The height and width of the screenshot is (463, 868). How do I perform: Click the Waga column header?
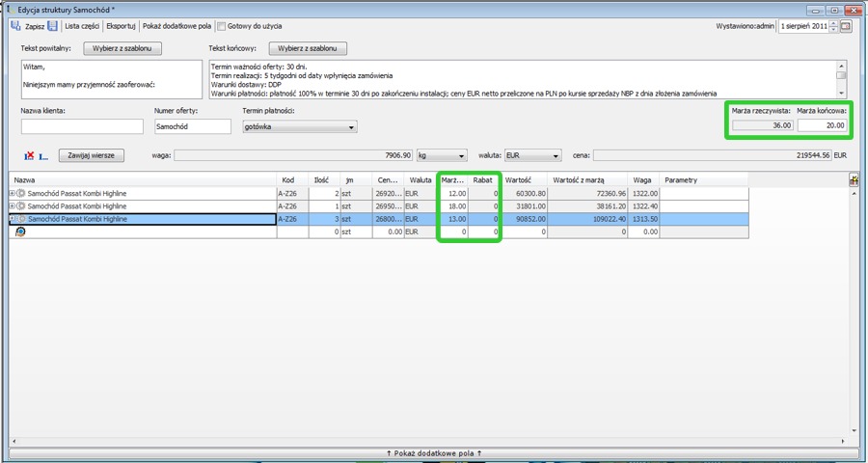(644, 180)
